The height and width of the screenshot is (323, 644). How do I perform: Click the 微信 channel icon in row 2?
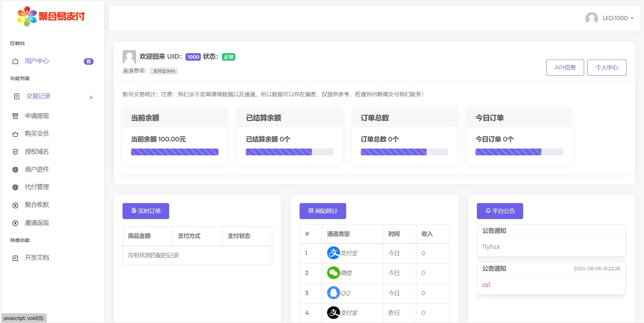click(x=333, y=273)
